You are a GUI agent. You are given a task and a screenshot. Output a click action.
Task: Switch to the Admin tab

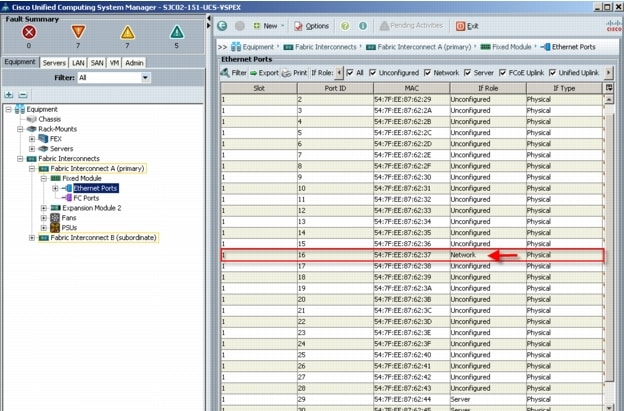pos(134,63)
